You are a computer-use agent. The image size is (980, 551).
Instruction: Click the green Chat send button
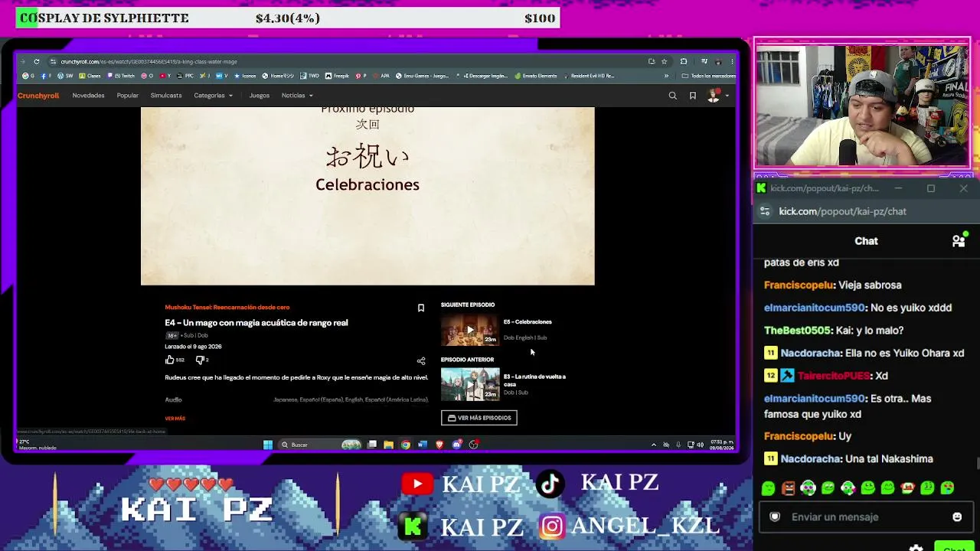click(x=954, y=546)
